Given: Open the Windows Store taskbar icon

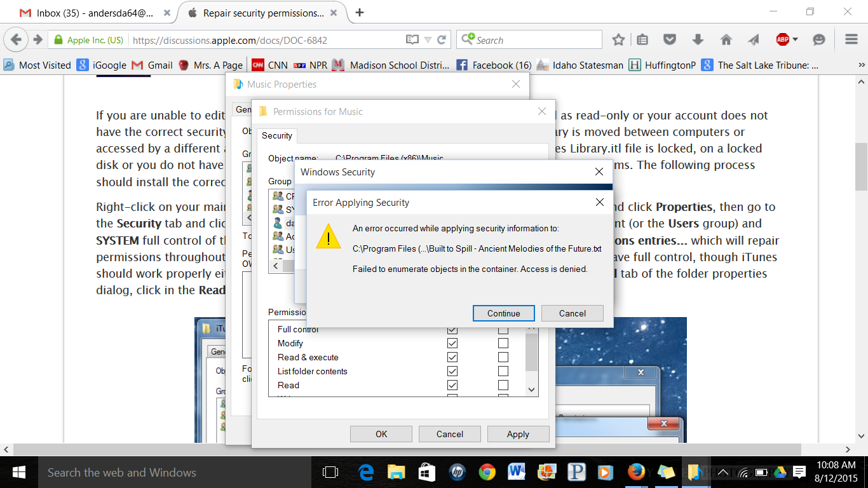Looking at the screenshot, I should coord(427,472).
